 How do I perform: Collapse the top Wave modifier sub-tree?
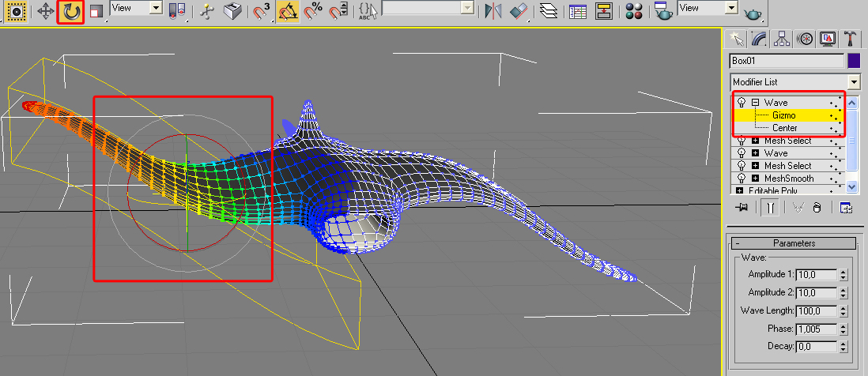pos(755,103)
